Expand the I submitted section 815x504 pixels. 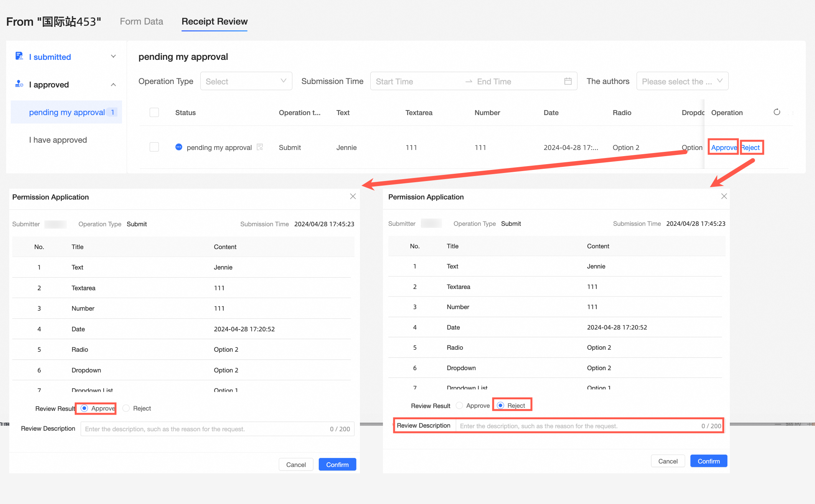pos(113,56)
